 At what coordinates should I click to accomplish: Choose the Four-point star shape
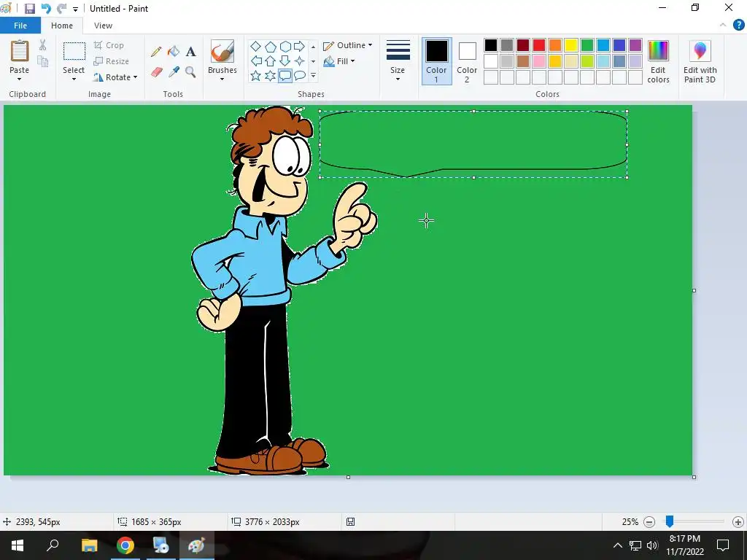click(x=299, y=61)
